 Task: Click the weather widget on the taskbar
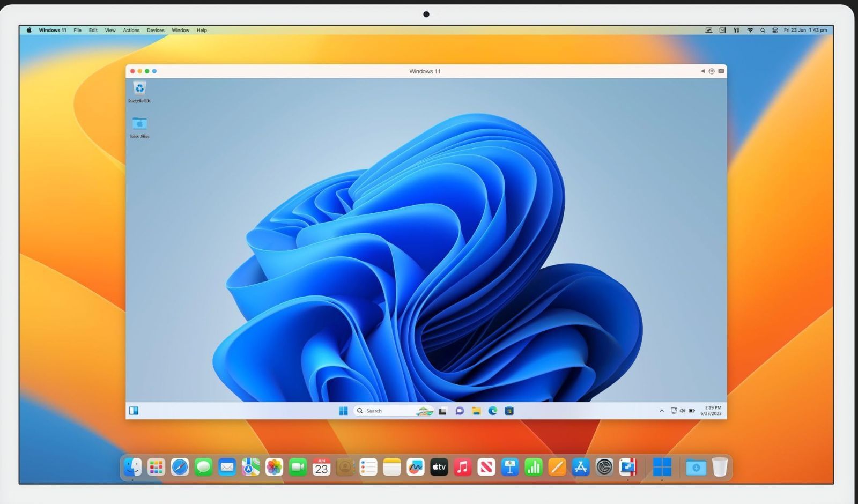pos(424,411)
